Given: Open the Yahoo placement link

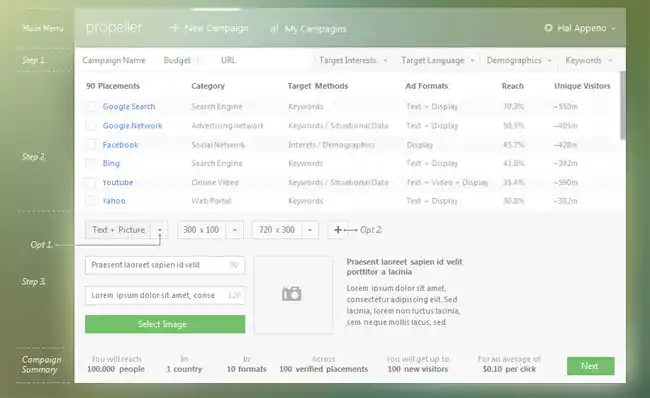Looking at the screenshot, I should [114, 201].
